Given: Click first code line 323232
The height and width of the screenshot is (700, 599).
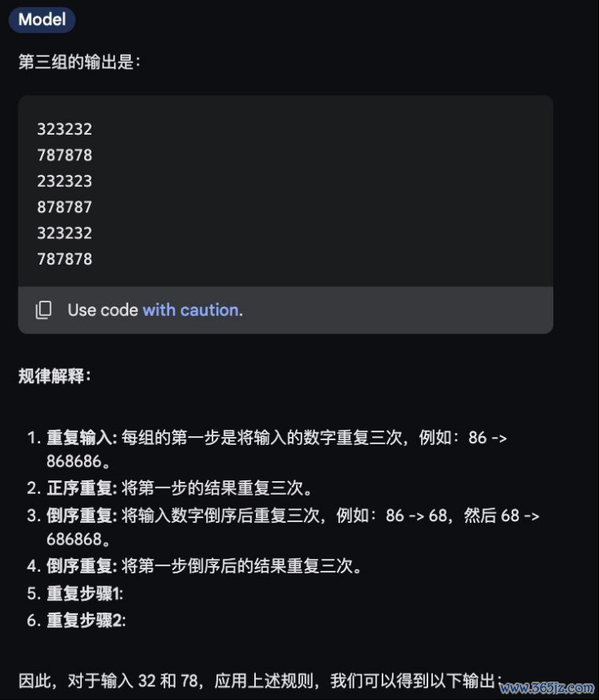Looking at the screenshot, I should click(65, 129).
